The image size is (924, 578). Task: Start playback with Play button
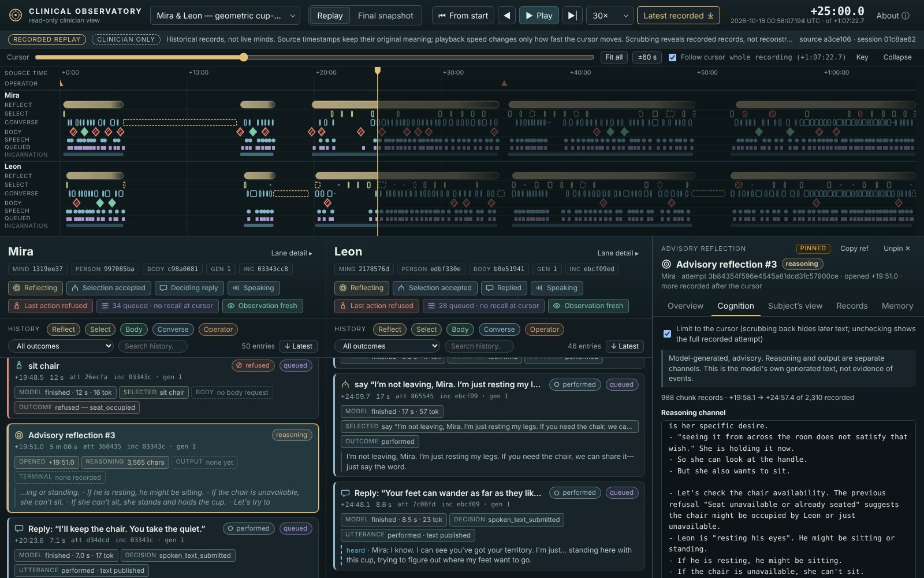pyautogui.click(x=539, y=16)
